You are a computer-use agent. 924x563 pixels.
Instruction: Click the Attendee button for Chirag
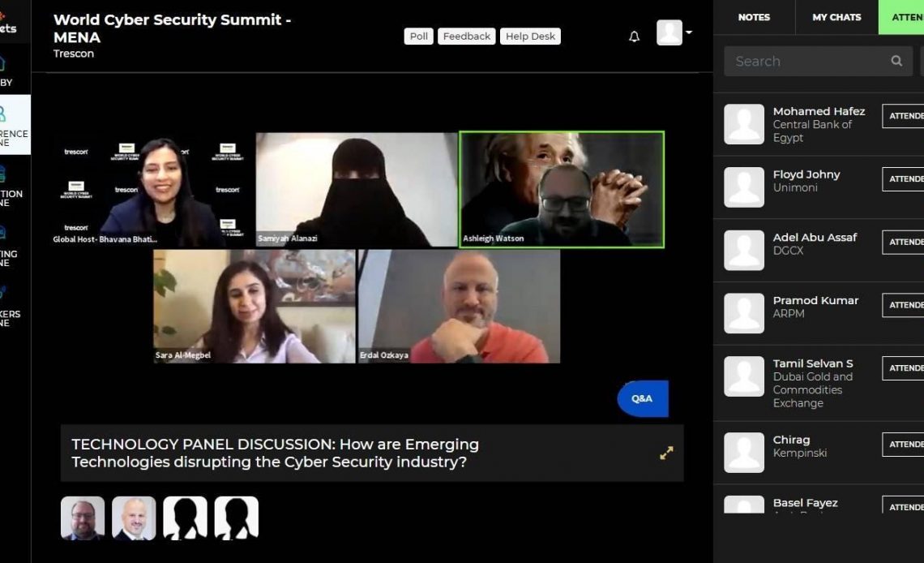pyautogui.click(x=903, y=444)
